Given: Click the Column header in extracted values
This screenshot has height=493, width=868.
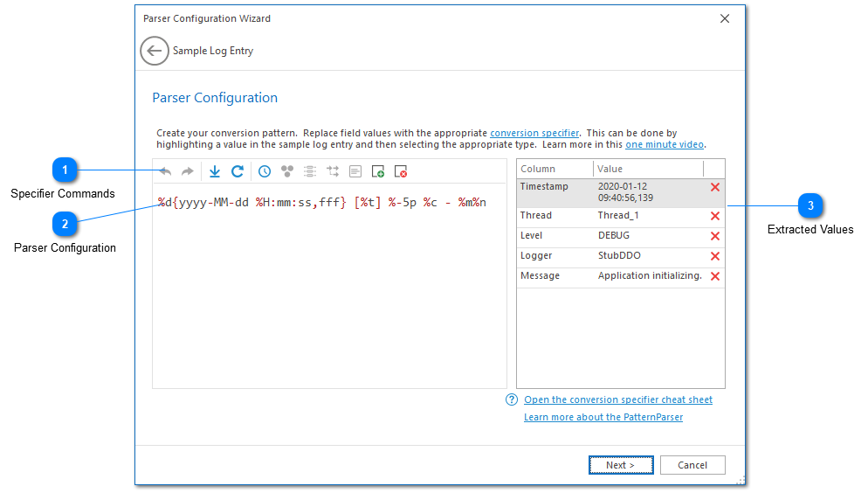Looking at the screenshot, I should 555,169.
